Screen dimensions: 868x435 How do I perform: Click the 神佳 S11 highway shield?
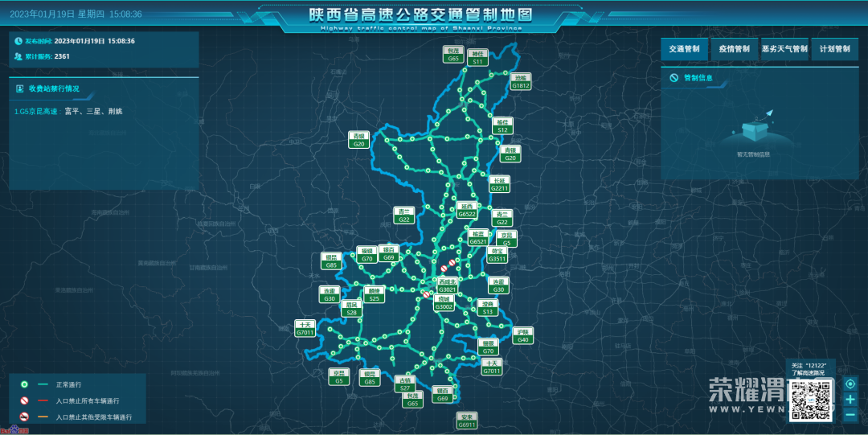477,57
